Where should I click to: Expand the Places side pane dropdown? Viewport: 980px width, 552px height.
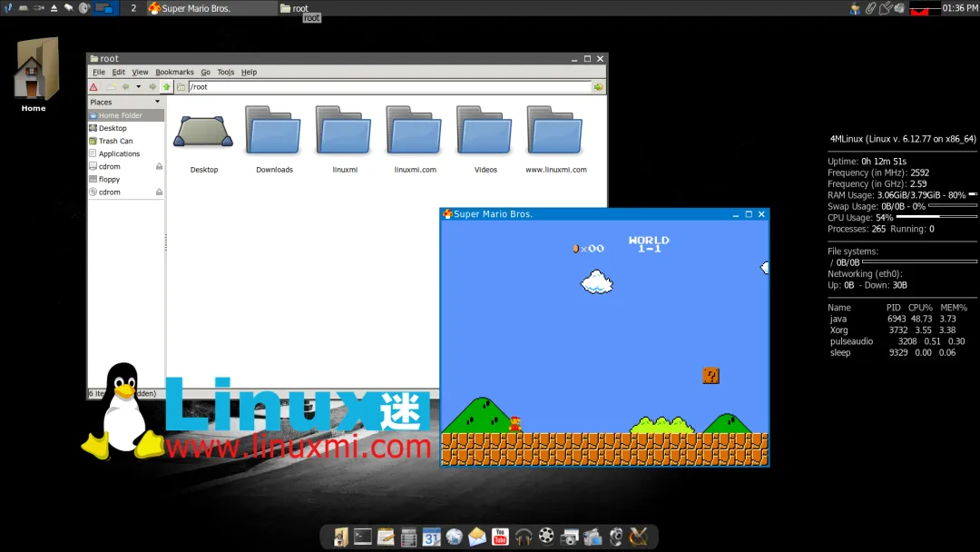point(157,102)
